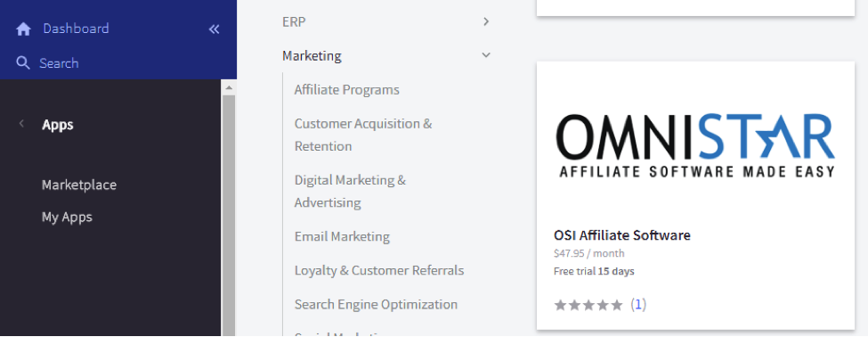
Task: Select Customer Acquisition & Retention subcategory
Action: 363,135
